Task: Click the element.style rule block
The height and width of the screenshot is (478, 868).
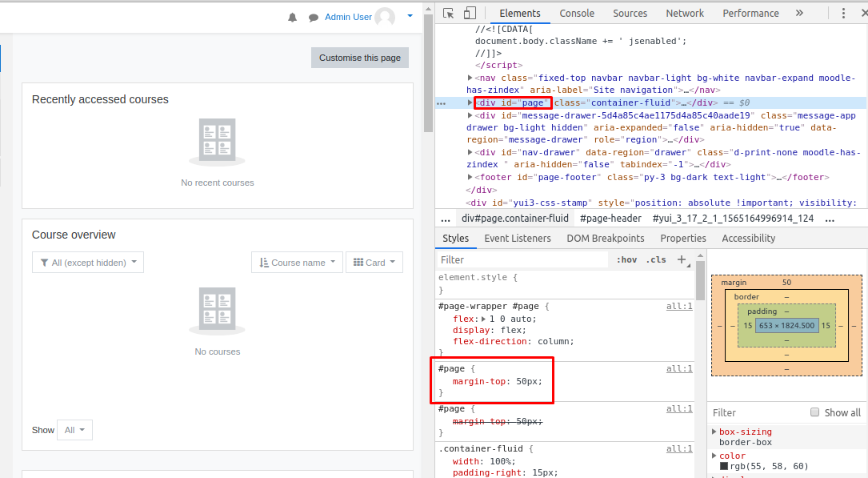Action: [565, 283]
